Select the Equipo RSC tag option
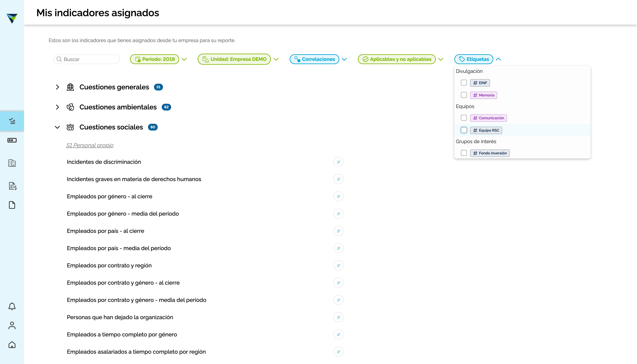Screen dimensions: 637x364 tap(464, 130)
